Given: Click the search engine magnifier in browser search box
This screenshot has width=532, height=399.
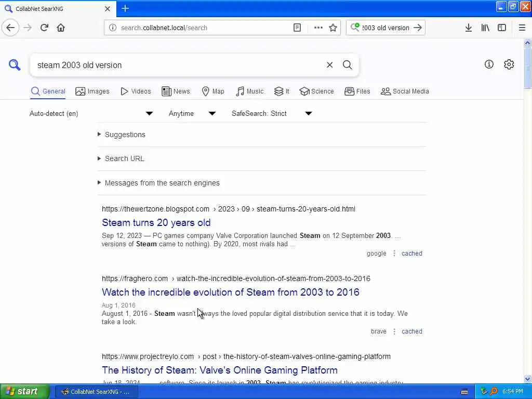Looking at the screenshot, I should [x=355, y=27].
